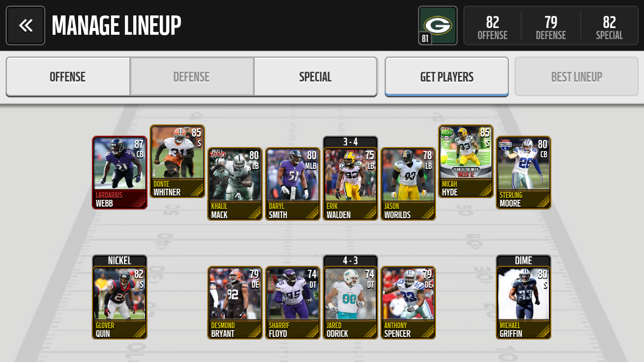Tap the Best Lineup button
Screen dimensions: 644x362
576,77
